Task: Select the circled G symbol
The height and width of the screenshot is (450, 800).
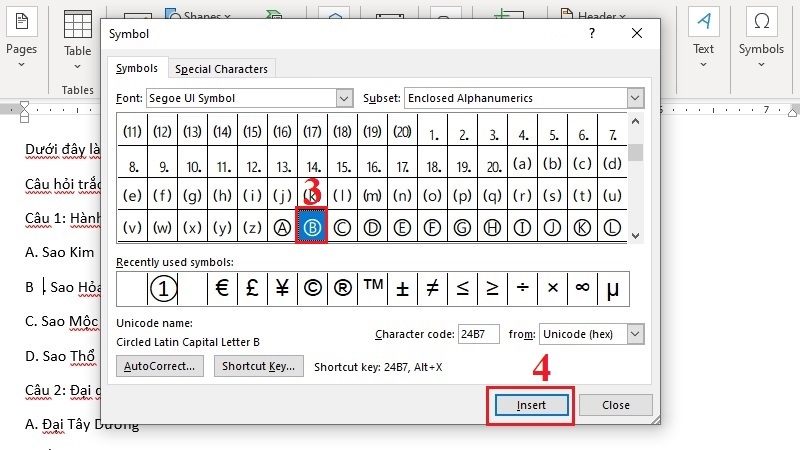Action: click(x=462, y=227)
